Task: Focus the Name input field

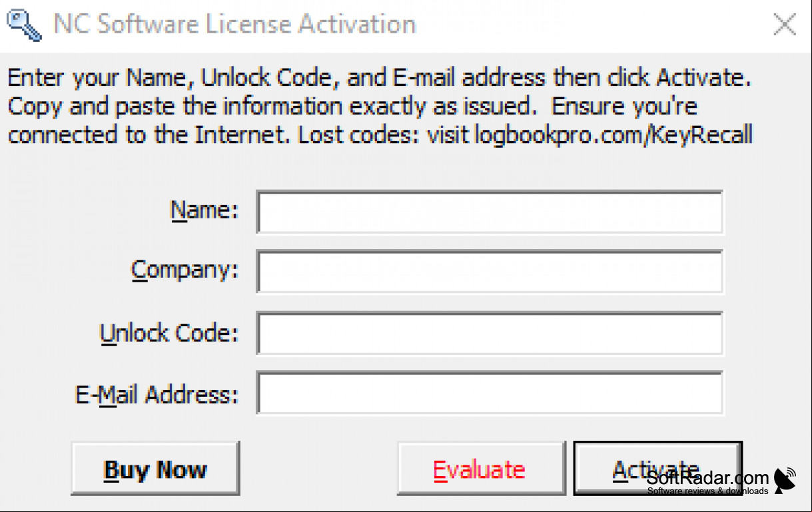Action: point(490,212)
